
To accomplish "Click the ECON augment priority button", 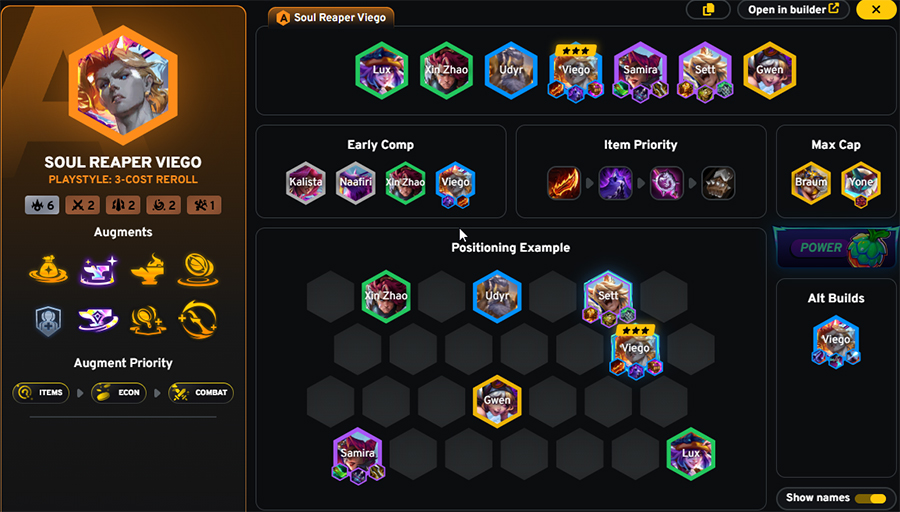I will pyautogui.click(x=119, y=393).
